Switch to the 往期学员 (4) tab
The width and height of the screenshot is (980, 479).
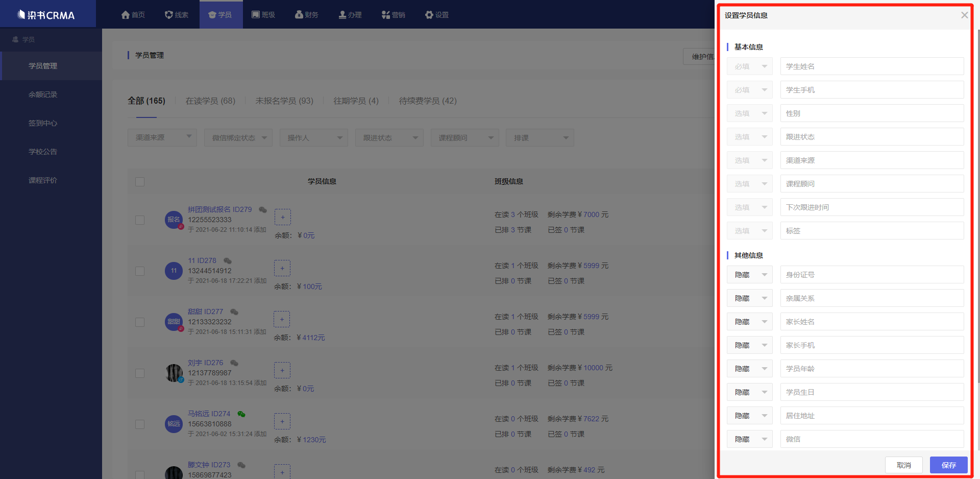pos(356,101)
